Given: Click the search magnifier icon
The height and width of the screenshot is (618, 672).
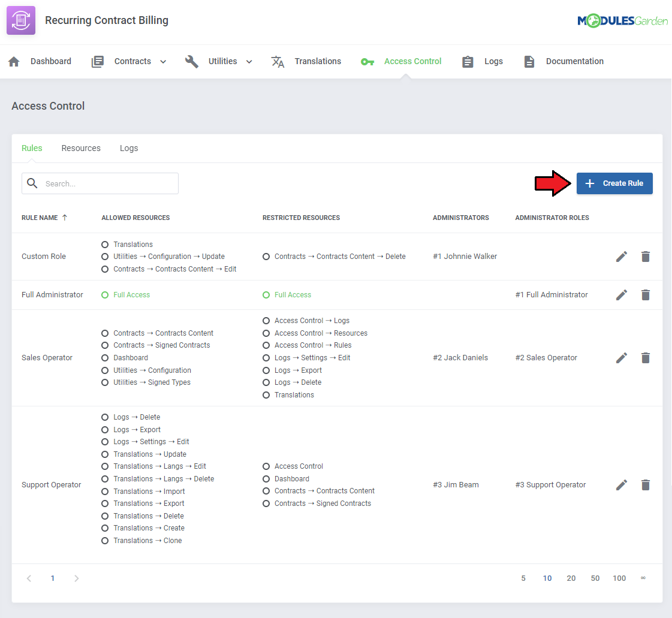Looking at the screenshot, I should 32,183.
